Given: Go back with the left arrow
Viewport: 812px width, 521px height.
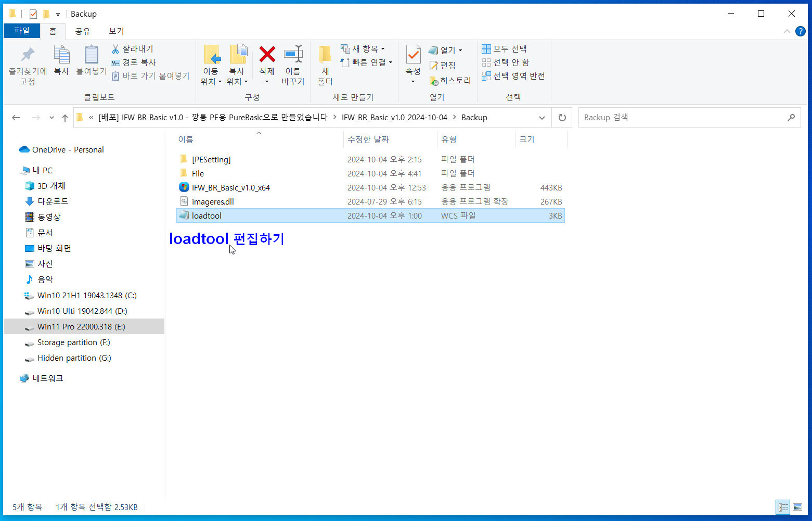Looking at the screenshot, I should (16, 118).
